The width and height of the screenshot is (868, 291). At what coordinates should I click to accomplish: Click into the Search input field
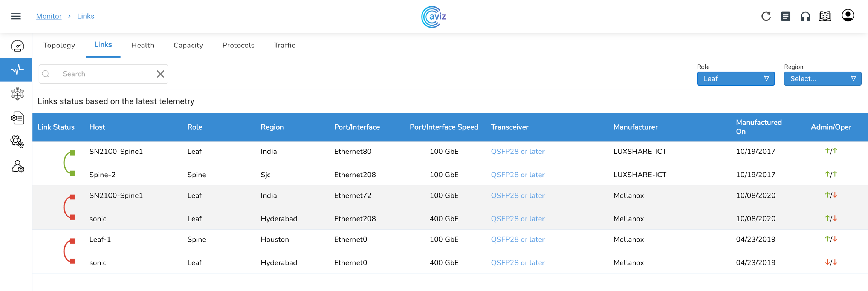click(105, 74)
